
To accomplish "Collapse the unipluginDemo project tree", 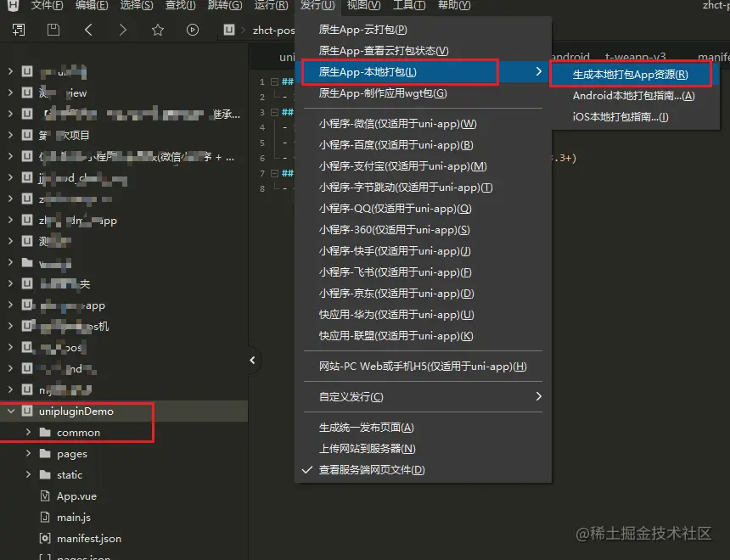I will [x=11, y=411].
